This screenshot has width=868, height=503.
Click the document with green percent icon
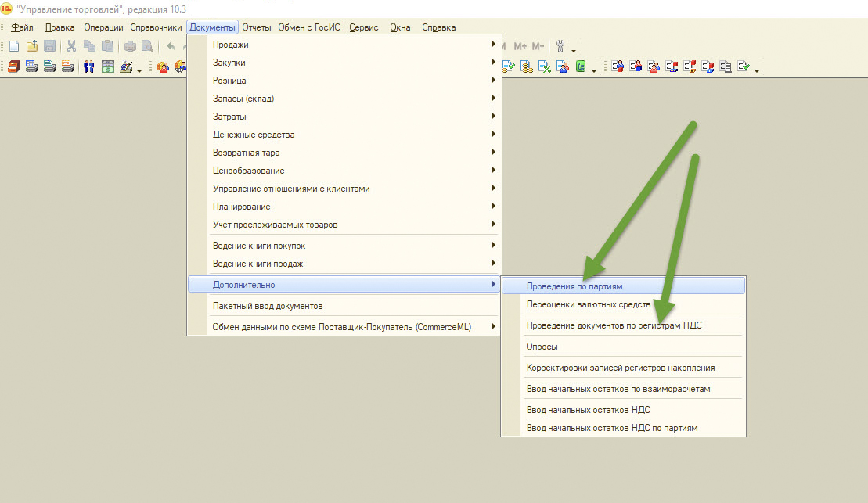coord(545,67)
